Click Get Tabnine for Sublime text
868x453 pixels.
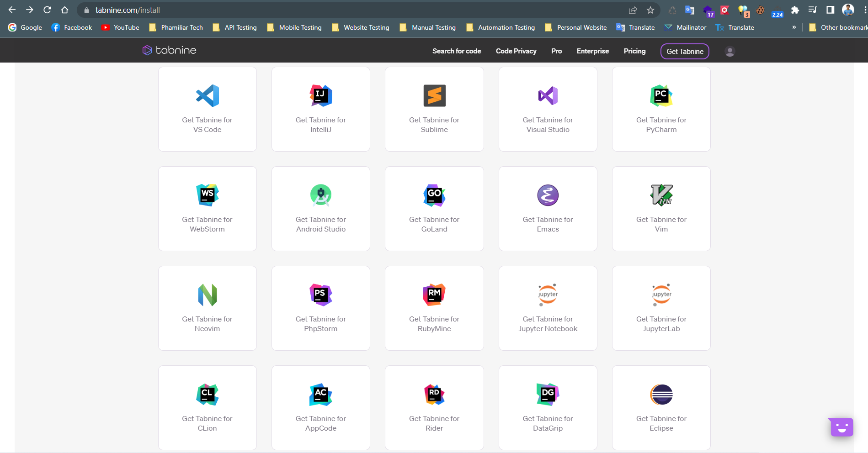434,125
